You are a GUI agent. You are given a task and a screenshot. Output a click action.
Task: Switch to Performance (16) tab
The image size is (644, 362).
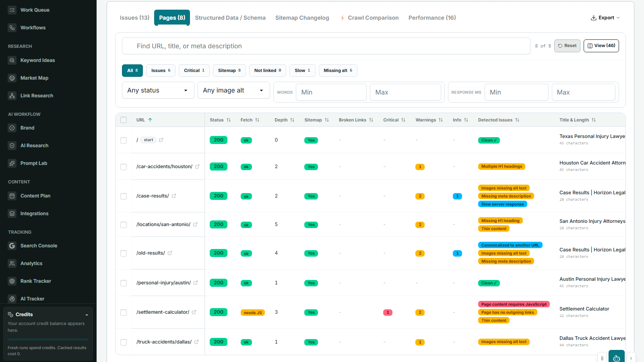[432, 18]
